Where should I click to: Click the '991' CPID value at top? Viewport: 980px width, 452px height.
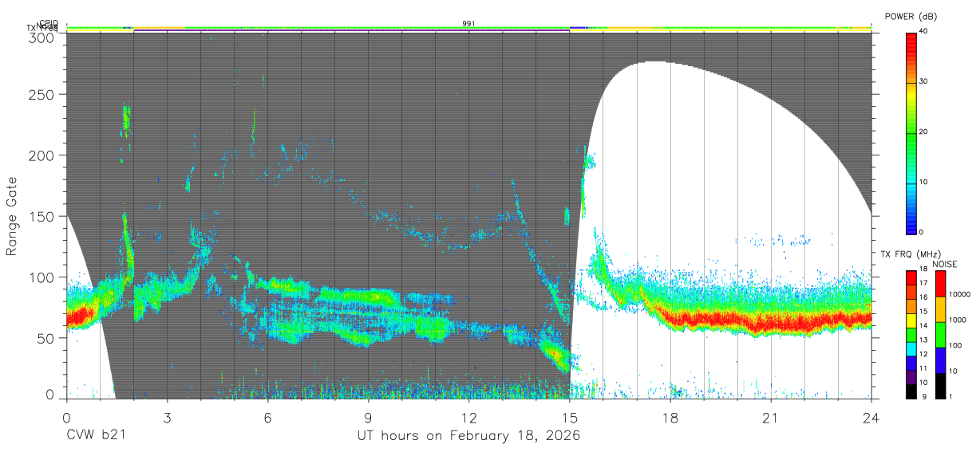[468, 23]
